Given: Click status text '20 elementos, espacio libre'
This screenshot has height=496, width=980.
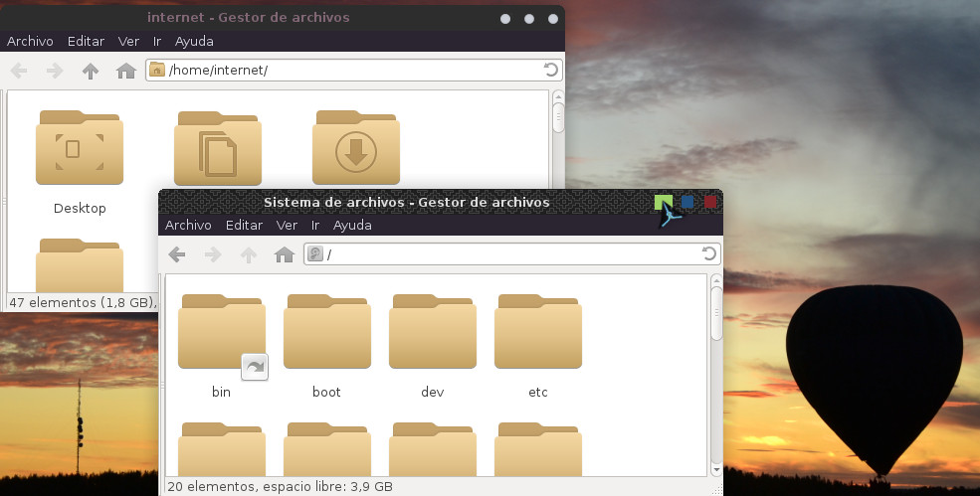Looking at the screenshot, I should tap(280, 486).
